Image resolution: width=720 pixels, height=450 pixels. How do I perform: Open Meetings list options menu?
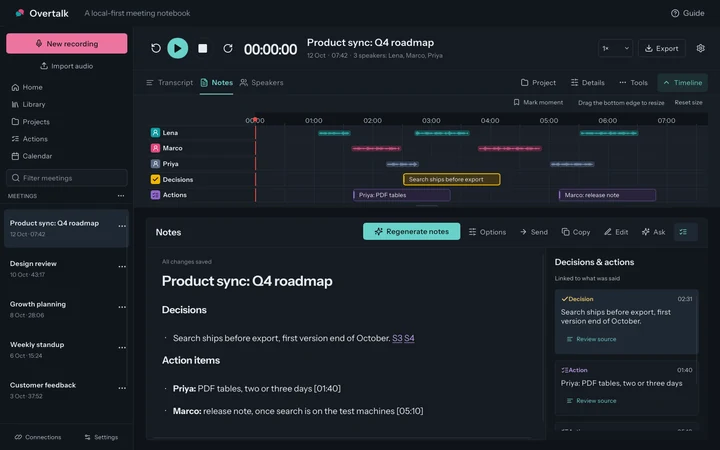pyautogui.click(x=121, y=196)
